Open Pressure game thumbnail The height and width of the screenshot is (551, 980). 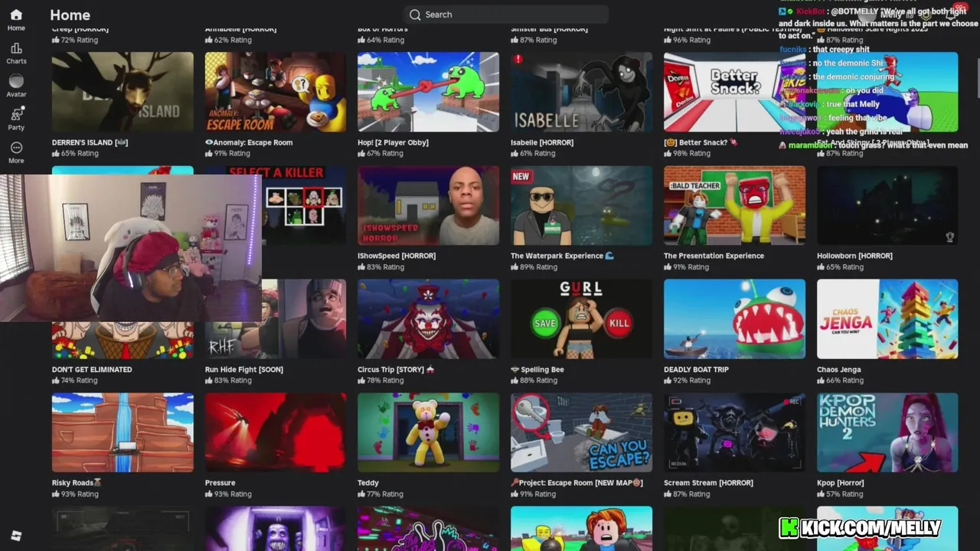[x=276, y=432]
